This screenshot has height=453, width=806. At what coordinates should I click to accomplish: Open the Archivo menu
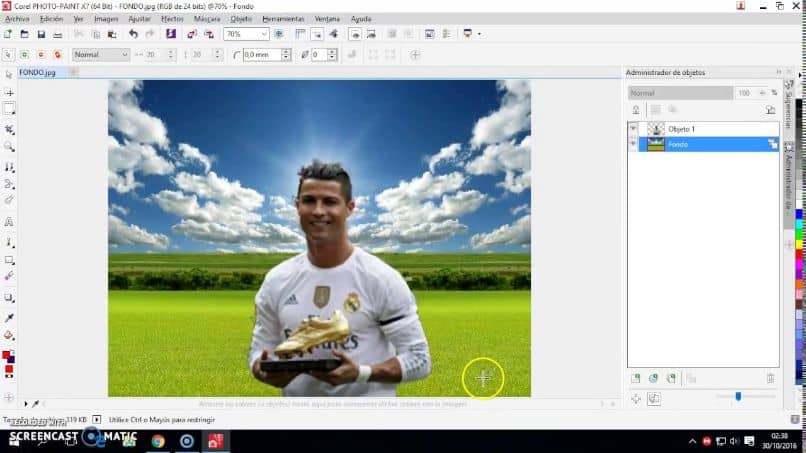coord(17,19)
